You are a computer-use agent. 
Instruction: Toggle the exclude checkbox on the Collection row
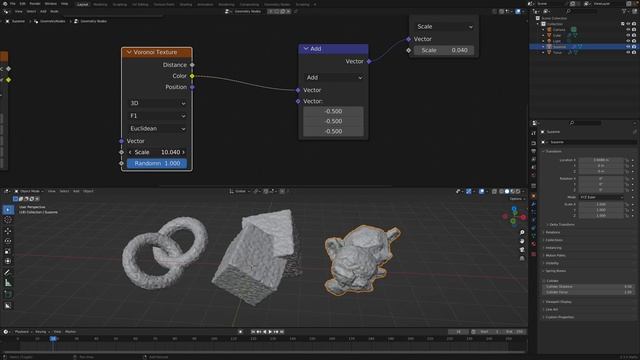(622, 24)
